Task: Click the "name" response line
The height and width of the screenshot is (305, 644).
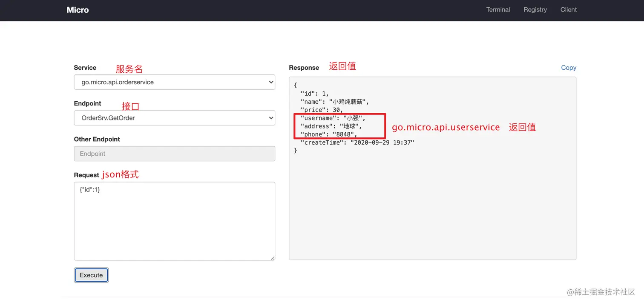Action: pyautogui.click(x=335, y=102)
